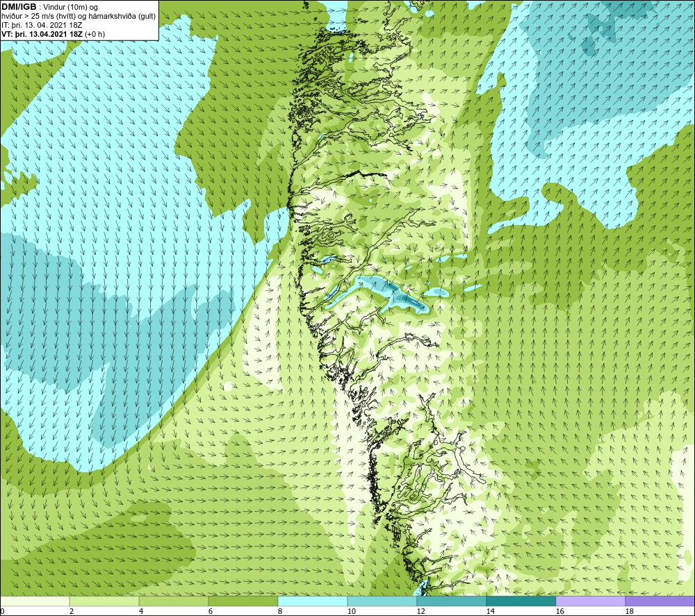
Task: Click the legend scale label '8'
Action: point(279,611)
